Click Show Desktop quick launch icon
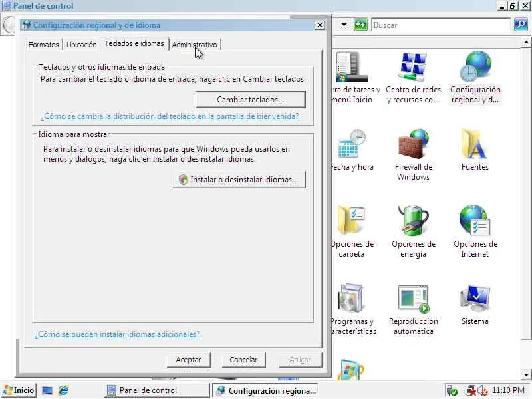Image resolution: width=532 pixels, height=399 pixels. pos(47,390)
